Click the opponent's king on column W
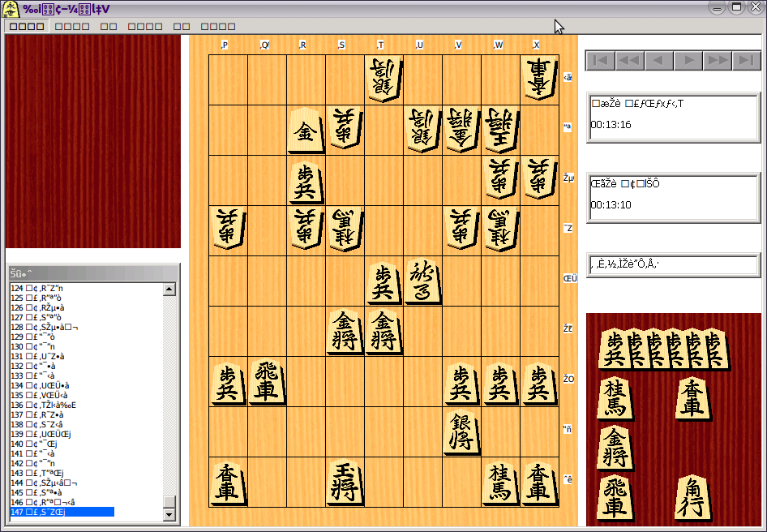Screen dimensions: 767x532 (x=500, y=131)
